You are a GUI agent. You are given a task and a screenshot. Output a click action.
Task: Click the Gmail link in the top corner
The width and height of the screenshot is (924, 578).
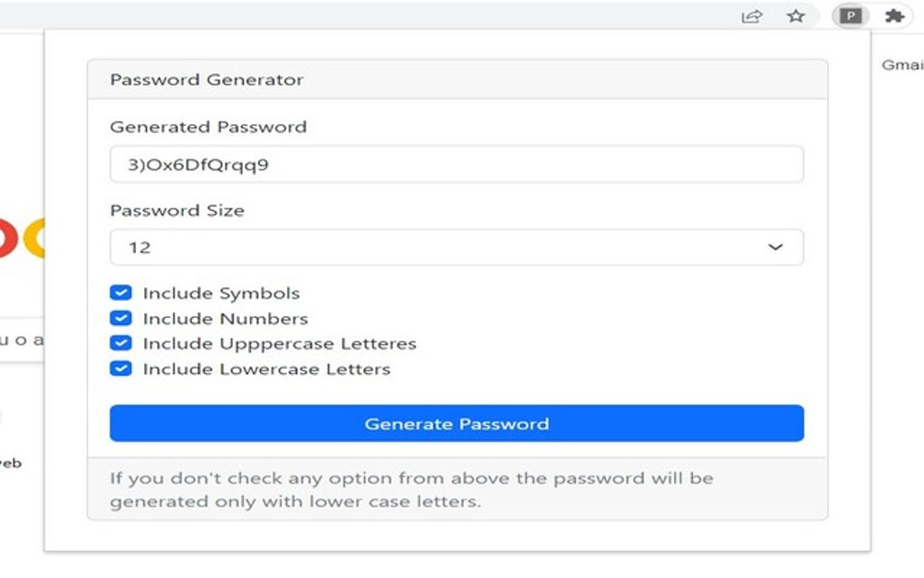coord(902,64)
